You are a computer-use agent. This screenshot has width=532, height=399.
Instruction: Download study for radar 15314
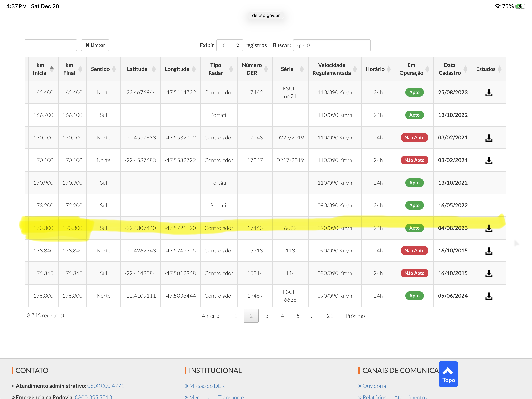tap(489, 273)
